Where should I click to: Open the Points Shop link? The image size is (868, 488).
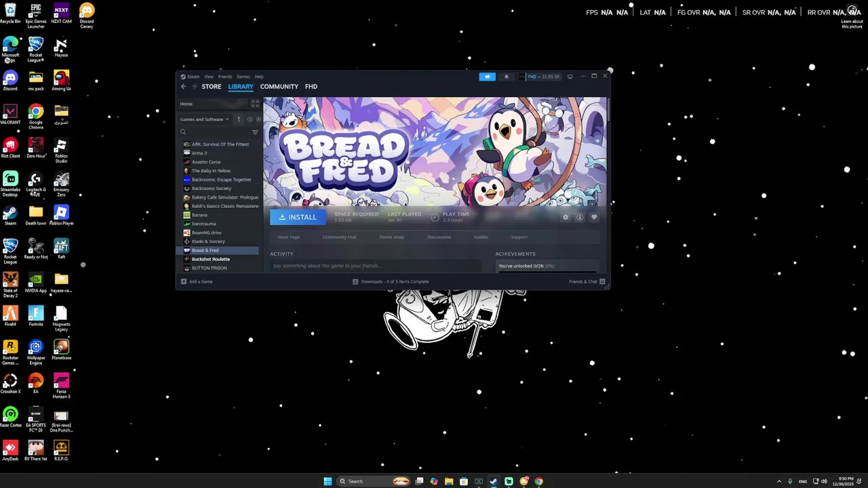[392, 237]
